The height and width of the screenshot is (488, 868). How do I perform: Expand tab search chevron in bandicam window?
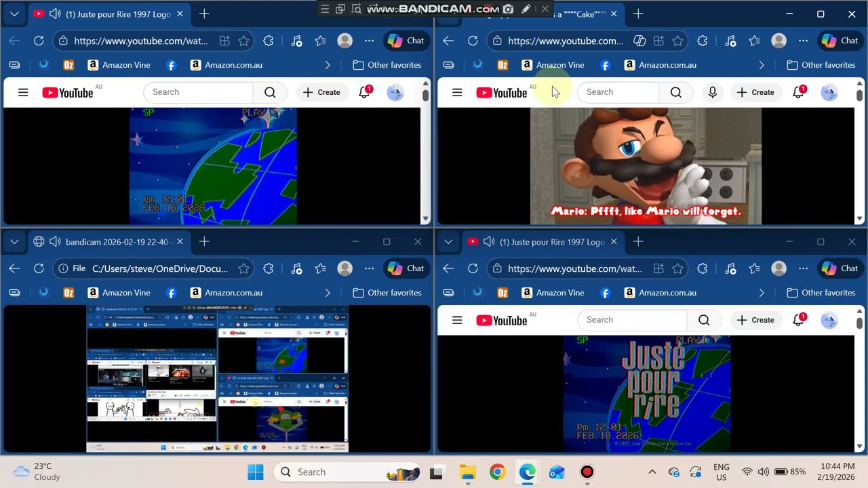tap(14, 241)
